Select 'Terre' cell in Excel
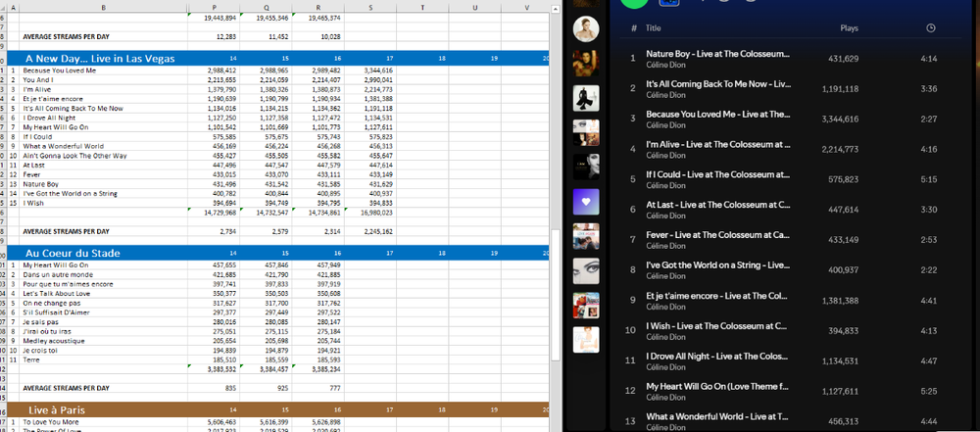980x432 pixels. pos(103,360)
